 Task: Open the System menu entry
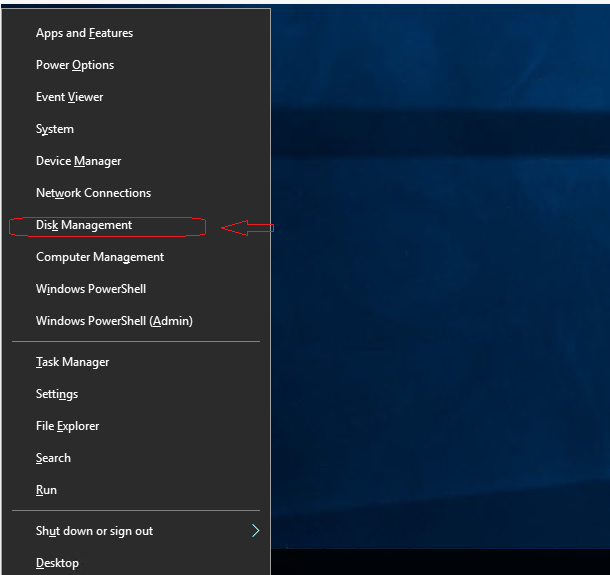click(x=136, y=129)
